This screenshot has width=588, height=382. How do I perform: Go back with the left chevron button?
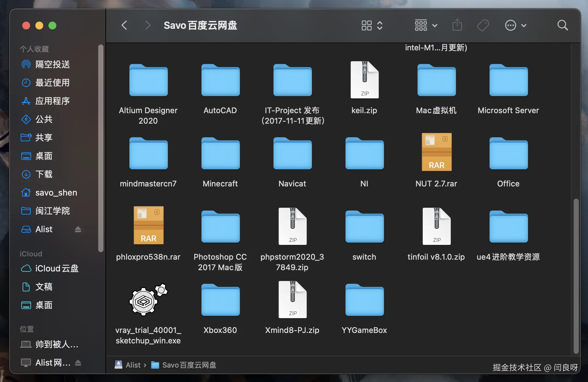[124, 25]
